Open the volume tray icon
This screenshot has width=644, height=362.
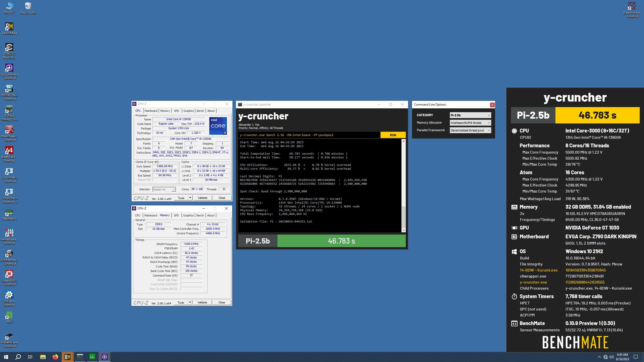[x=612, y=357]
